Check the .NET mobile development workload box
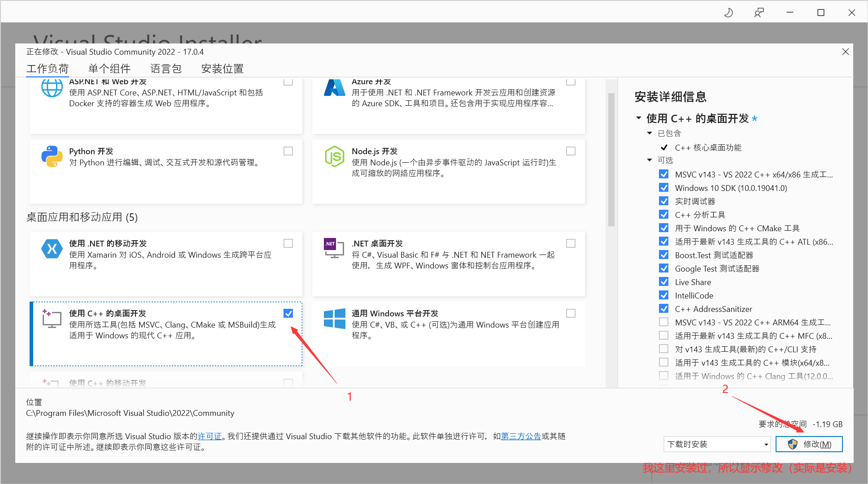 pos(288,243)
